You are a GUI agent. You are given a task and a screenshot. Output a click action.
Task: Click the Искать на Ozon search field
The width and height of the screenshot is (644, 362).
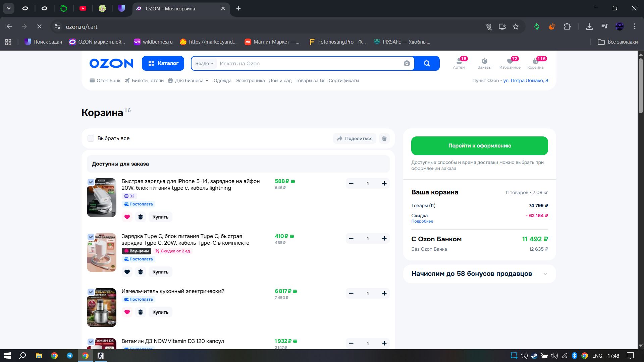(309, 63)
